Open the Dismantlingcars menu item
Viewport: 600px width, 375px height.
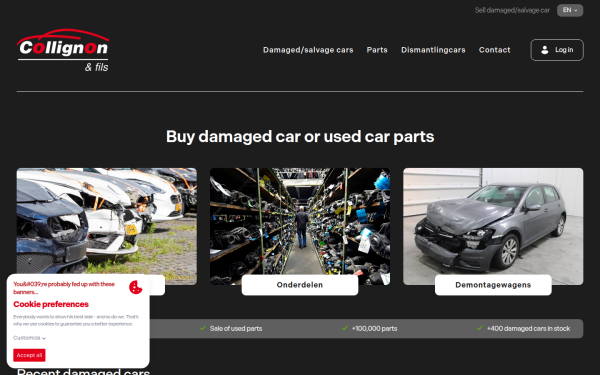pos(433,50)
